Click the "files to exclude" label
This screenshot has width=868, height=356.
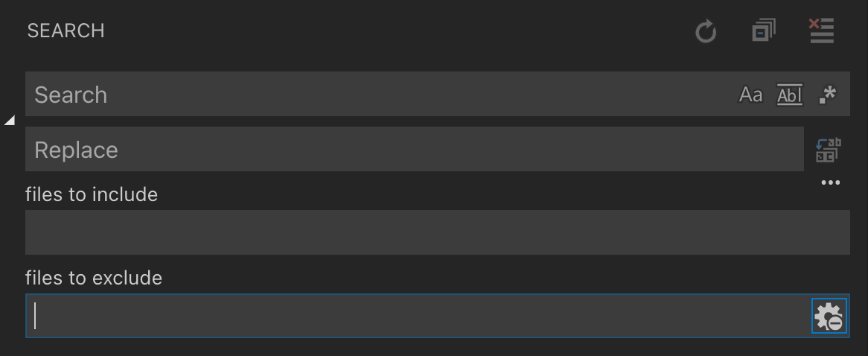pyautogui.click(x=94, y=279)
